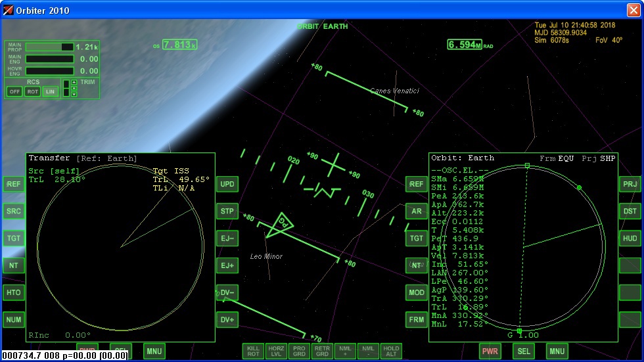The height and width of the screenshot is (362, 644).
Task: Activate HTO on the Transfer MFD
Action: tap(14, 292)
